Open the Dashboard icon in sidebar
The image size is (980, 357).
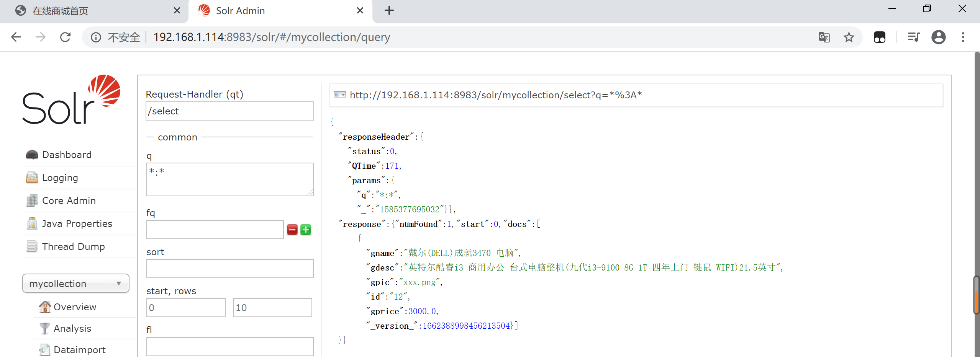32,155
